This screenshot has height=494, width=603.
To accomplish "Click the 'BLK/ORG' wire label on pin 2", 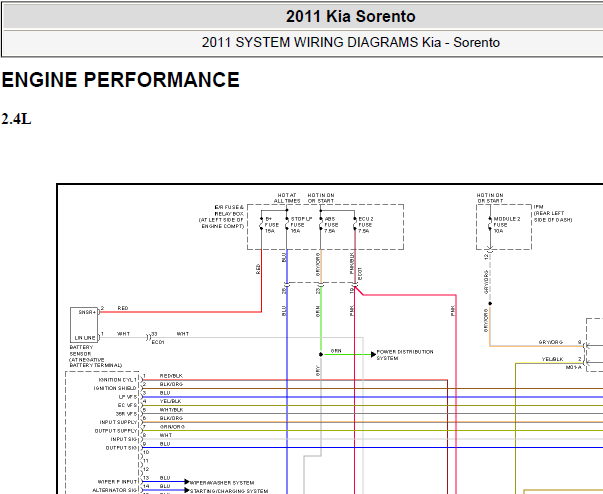I will (x=171, y=384).
